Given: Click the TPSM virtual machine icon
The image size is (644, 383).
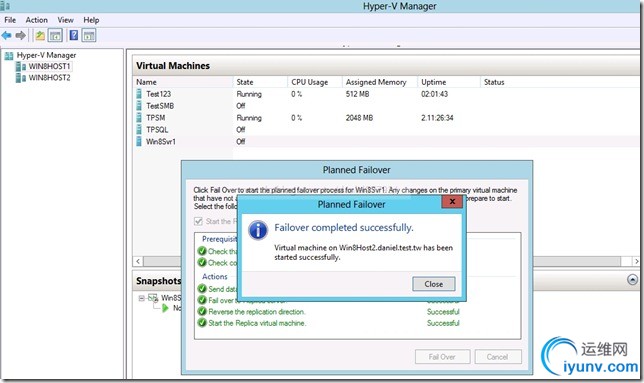Looking at the screenshot, I should click(139, 118).
